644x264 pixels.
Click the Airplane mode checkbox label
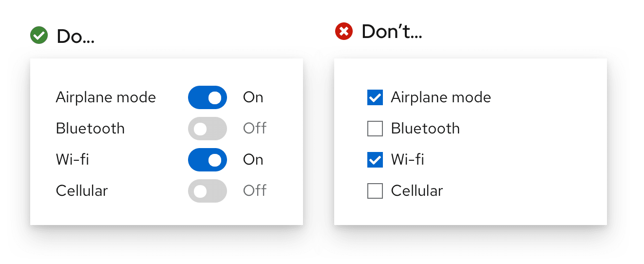(441, 97)
